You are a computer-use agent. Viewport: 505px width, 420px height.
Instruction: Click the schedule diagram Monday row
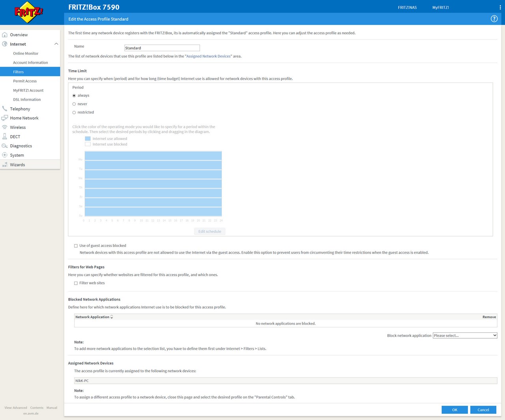(x=153, y=156)
